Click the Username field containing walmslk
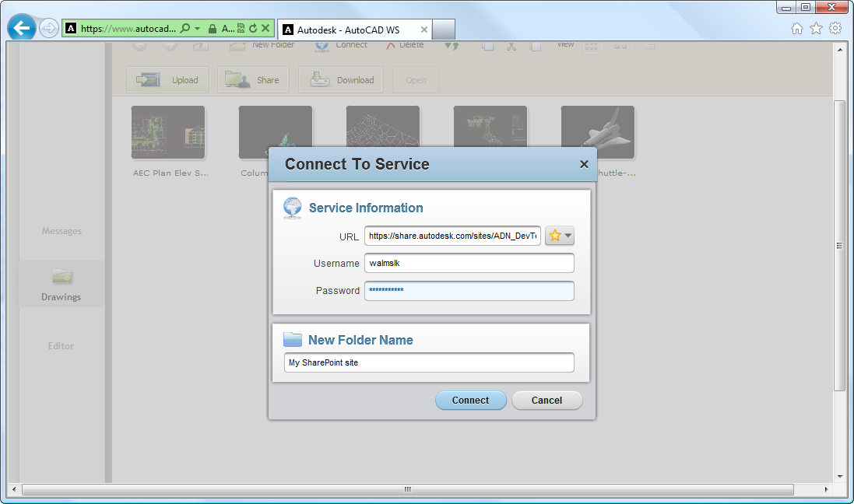Screen dimensions: 854x504 (x=469, y=264)
